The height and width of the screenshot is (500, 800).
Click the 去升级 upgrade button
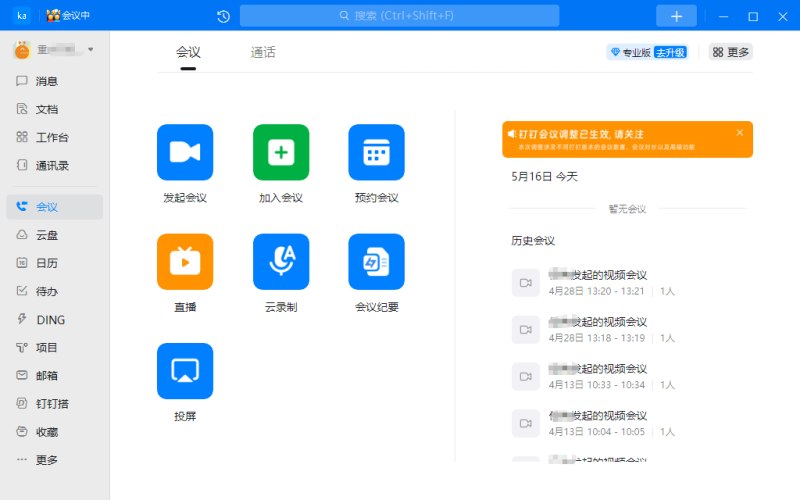(x=670, y=52)
